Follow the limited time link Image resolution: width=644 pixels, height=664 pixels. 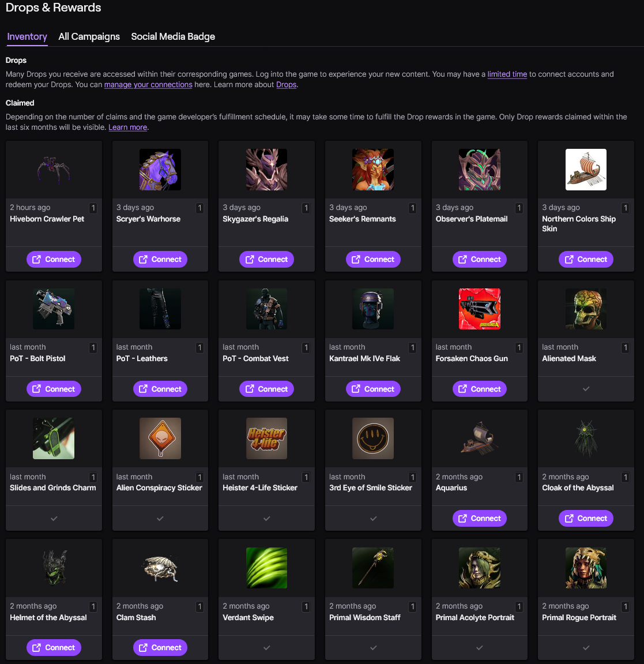coord(507,74)
